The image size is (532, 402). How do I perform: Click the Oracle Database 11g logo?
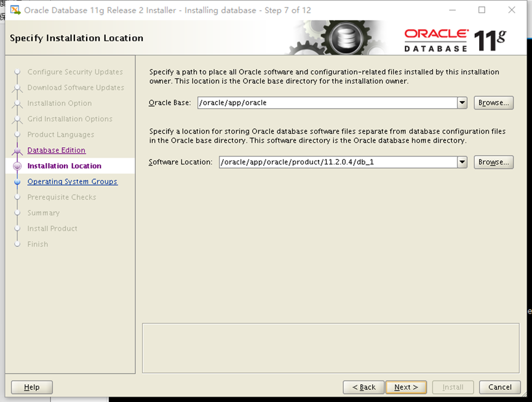pos(455,39)
